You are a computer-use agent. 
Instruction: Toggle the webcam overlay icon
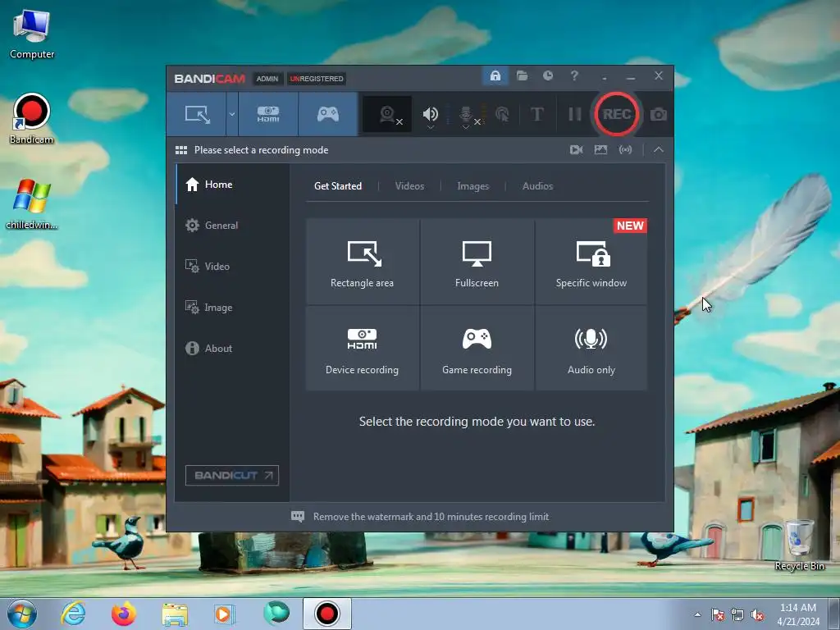coord(387,114)
